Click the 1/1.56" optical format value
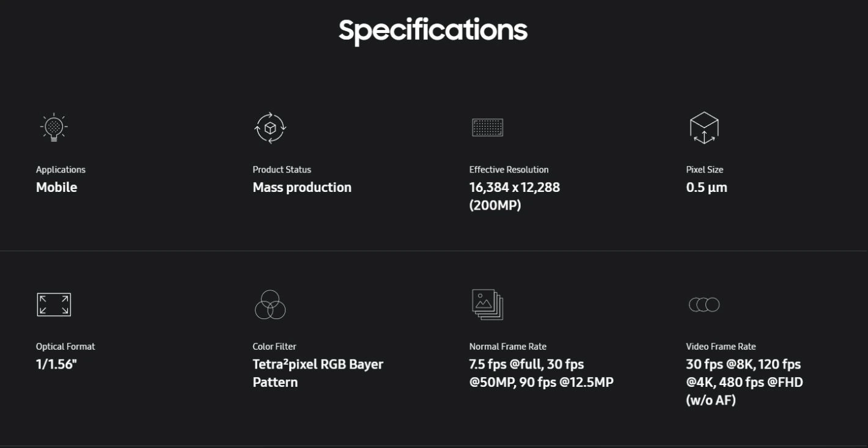Screen dimensions: 868x448 pos(56,364)
